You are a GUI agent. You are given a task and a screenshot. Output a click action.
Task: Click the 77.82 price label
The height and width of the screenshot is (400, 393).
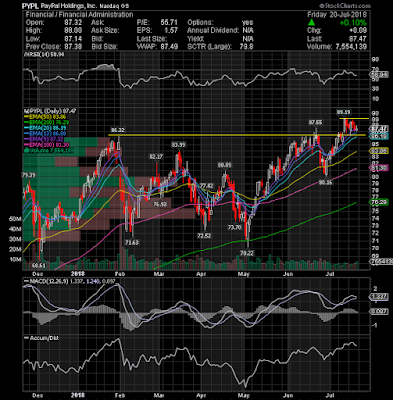tap(206, 186)
